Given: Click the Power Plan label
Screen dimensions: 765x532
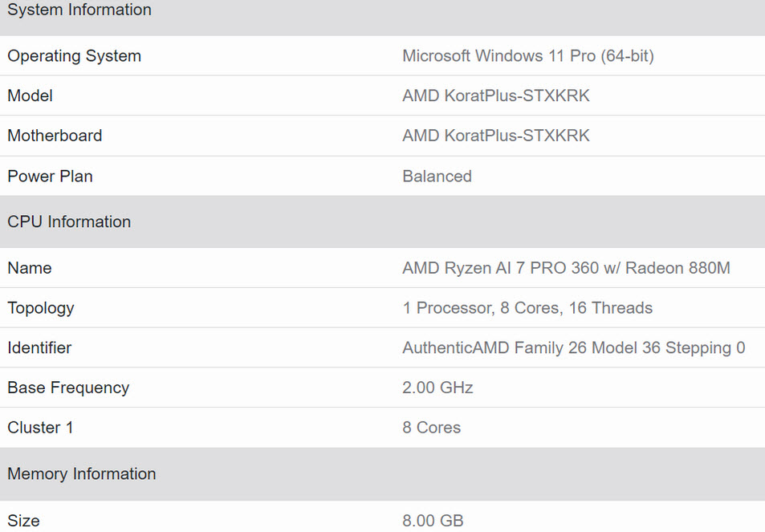Looking at the screenshot, I should pos(50,177).
